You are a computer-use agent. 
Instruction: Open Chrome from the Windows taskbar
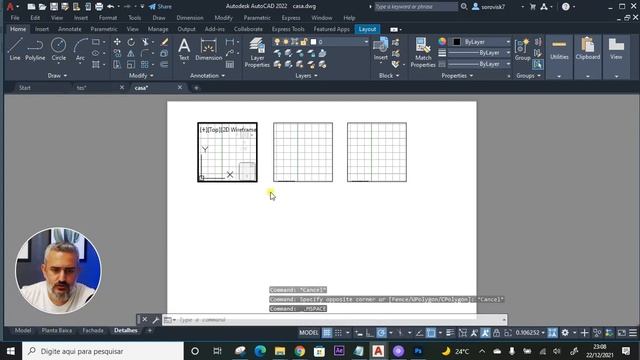[300, 351]
